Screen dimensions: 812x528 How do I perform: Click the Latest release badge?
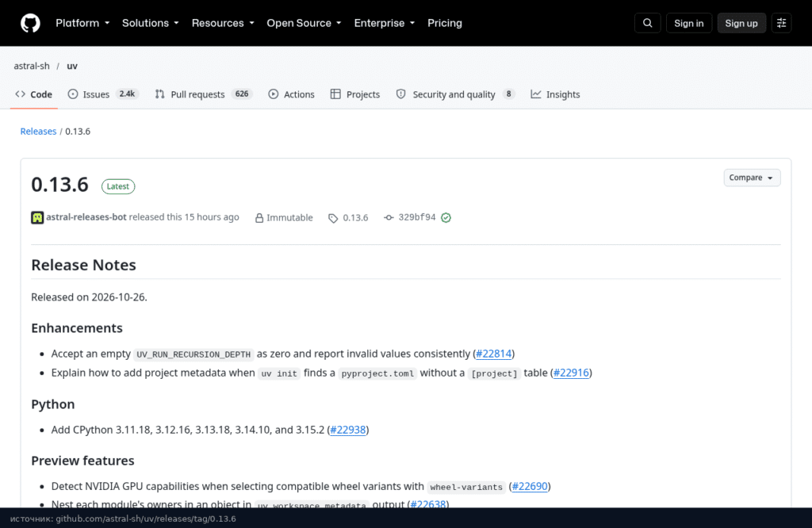(x=118, y=186)
